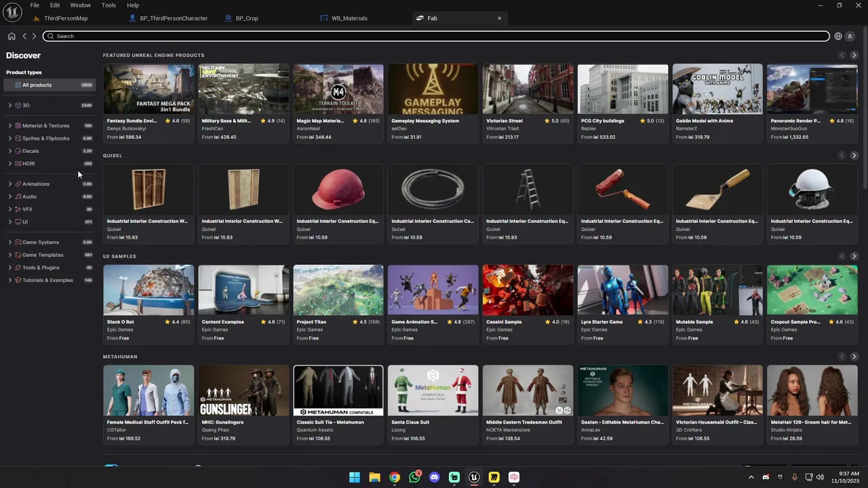Open Goblin Model with Anims thumbnail
The image size is (868, 488).
coord(717,89)
